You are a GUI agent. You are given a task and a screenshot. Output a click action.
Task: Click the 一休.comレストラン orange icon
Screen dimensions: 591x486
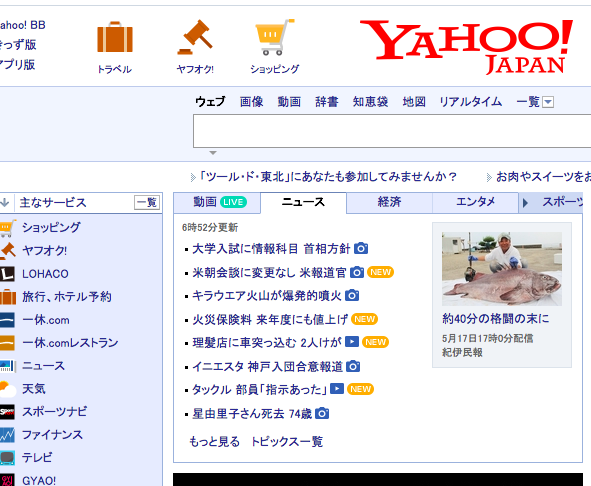[7, 343]
